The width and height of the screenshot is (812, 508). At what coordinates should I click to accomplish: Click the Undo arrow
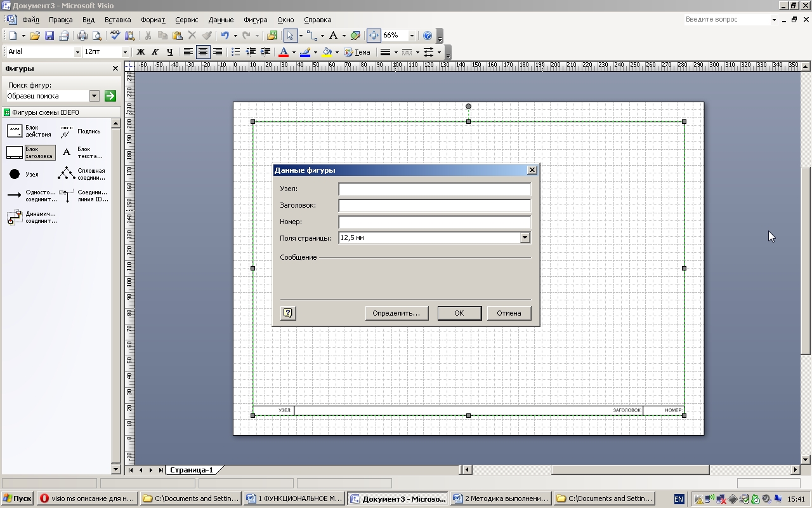(x=225, y=36)
